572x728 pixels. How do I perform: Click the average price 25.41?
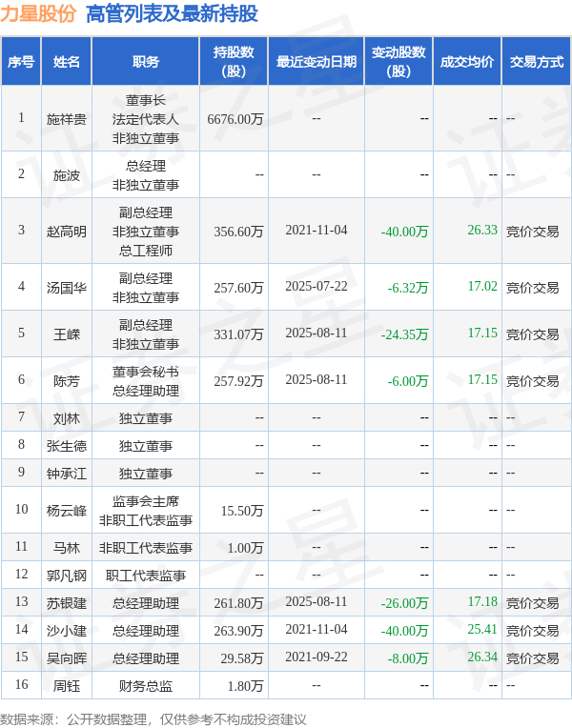[482, 629]
